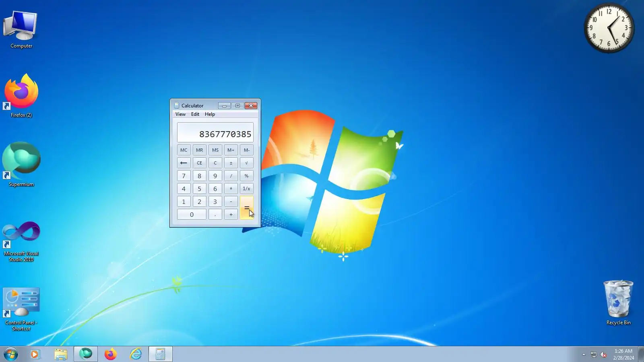This screenshot has width=644, height=362.
Task: Click the analog clock gadget
Action: coord(609,28)
